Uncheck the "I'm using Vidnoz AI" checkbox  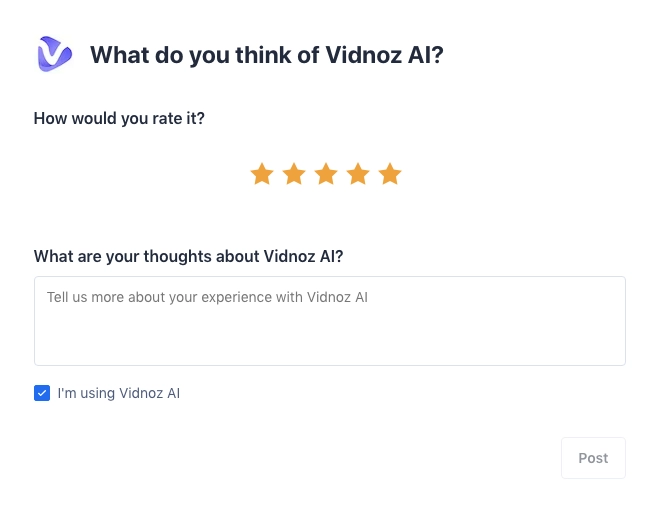click(x=42, y=393)
